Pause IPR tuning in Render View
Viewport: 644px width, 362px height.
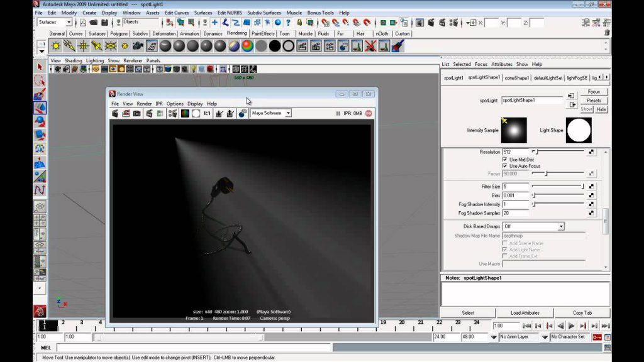coord(338,113)
